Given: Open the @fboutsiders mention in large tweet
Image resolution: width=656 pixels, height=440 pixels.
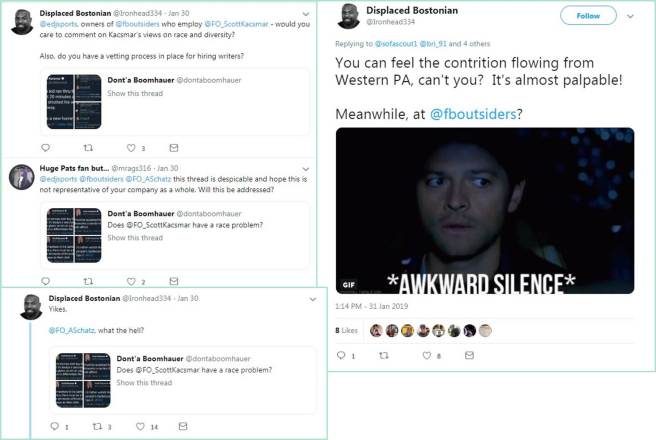Looking at the screenshot, I should [x=473, y=114].
